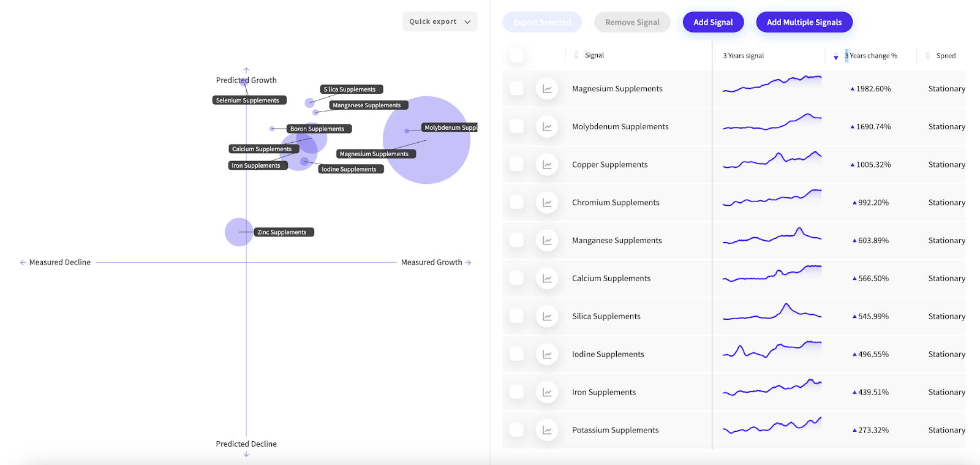
Task: Open chart icon for Chromium Supplements row
Action: (547, 203)
